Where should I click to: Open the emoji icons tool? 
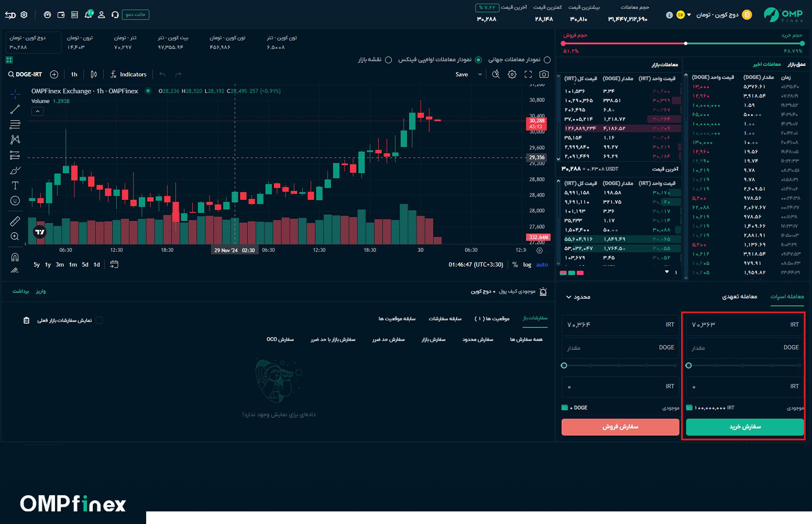pos(15,201)
